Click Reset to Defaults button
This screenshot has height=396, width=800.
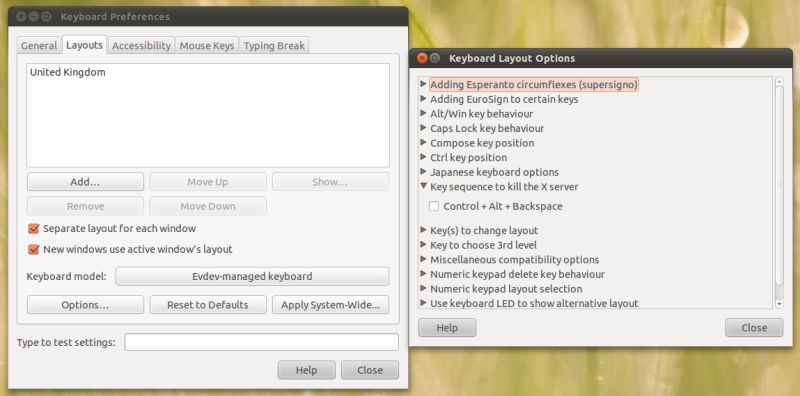tap(208, 305)
